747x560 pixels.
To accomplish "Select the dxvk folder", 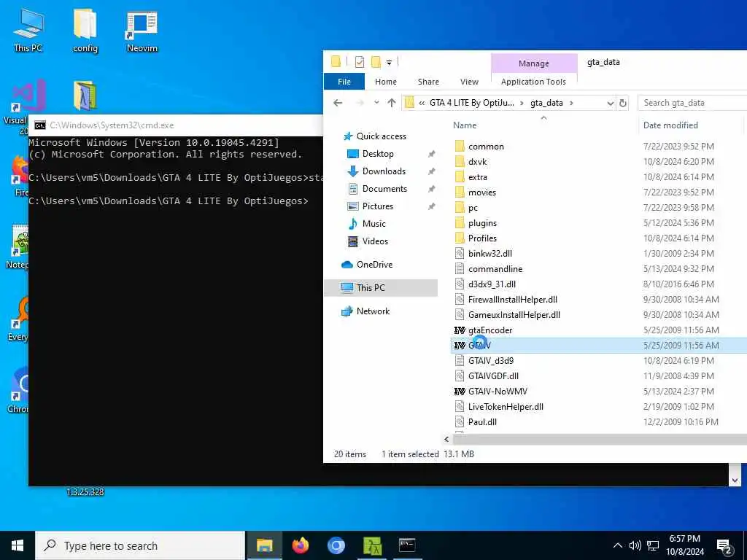I will pyautogui.click(x=477, y=162).
